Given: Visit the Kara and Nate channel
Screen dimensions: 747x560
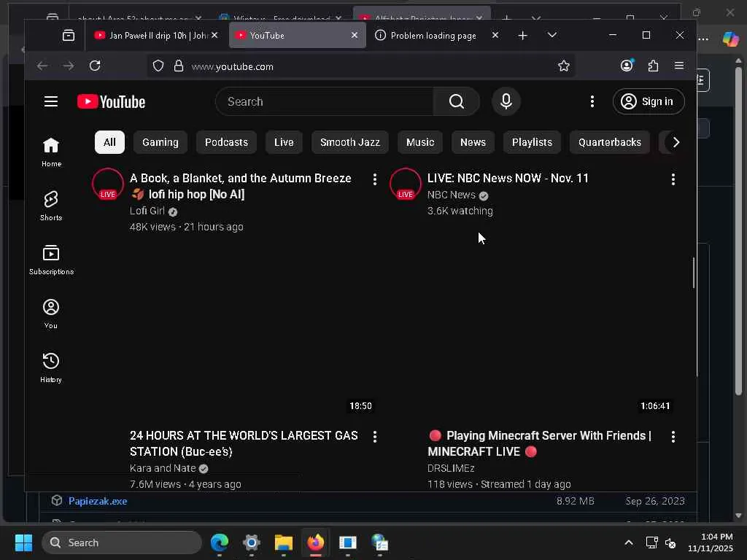Looking at the screenshot, I should pyautogui.click(x=163, y=468).
